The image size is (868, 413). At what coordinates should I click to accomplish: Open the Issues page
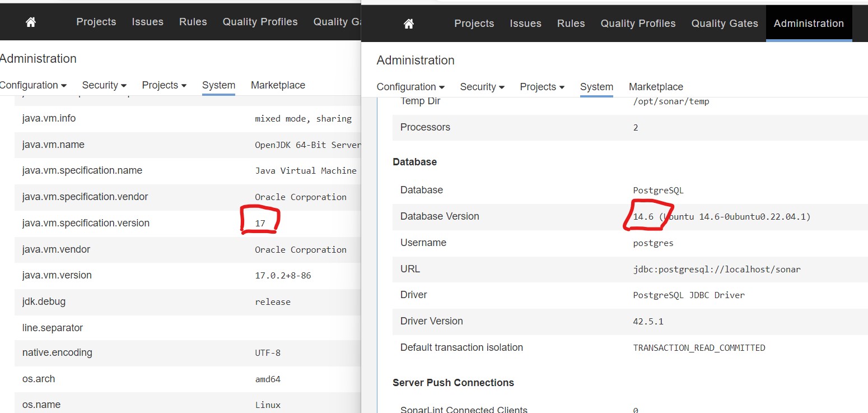pos(525,23)
